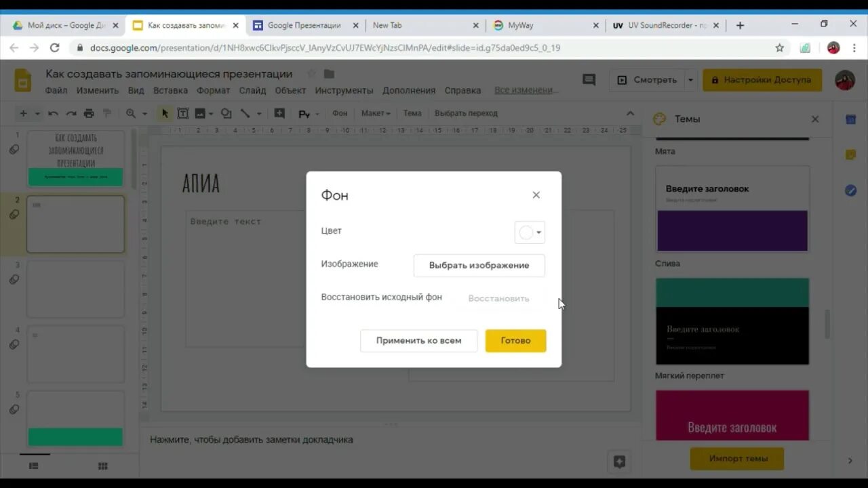The image size is (868, 488).
Task: Click the Смотреть present button
Action: click(647, 80)
